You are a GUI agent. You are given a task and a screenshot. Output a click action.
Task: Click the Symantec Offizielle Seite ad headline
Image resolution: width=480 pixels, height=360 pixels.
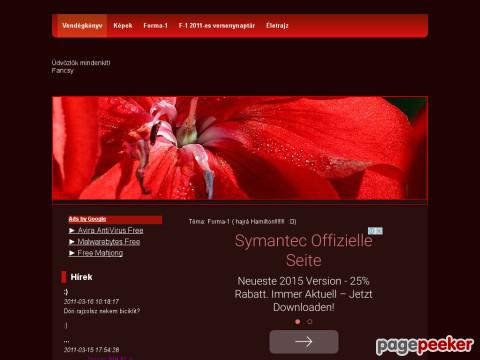point(304,250)
